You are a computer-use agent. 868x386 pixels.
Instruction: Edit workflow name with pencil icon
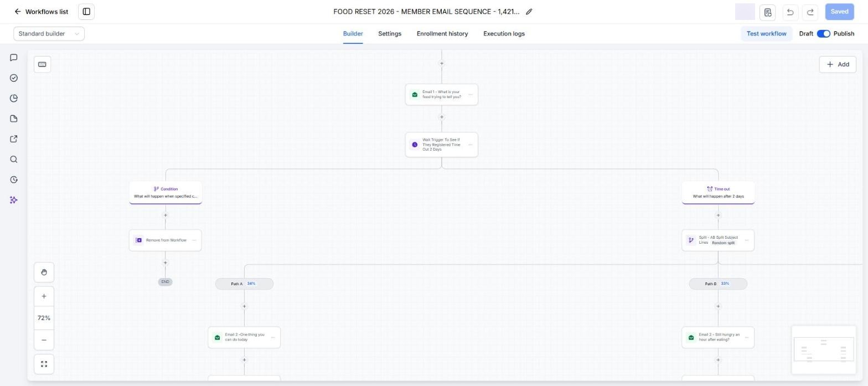click(529, 12)
